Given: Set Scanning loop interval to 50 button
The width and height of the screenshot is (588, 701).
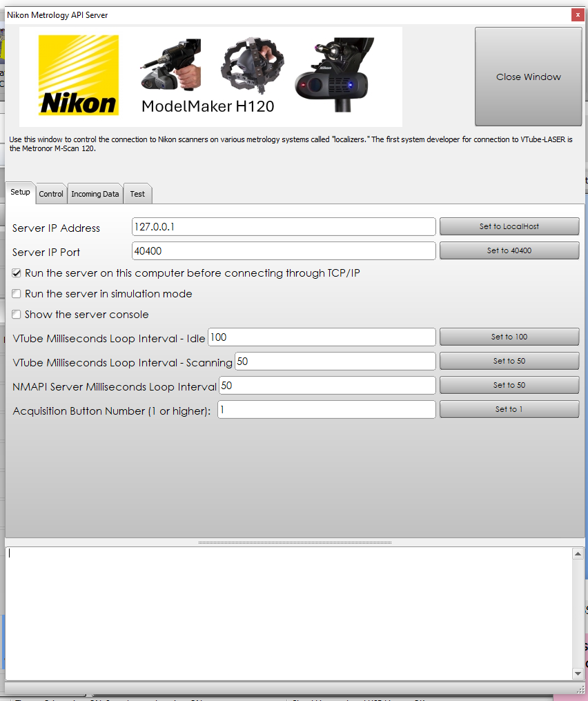Looking at the screenshot, I should (x=509, y=361).
